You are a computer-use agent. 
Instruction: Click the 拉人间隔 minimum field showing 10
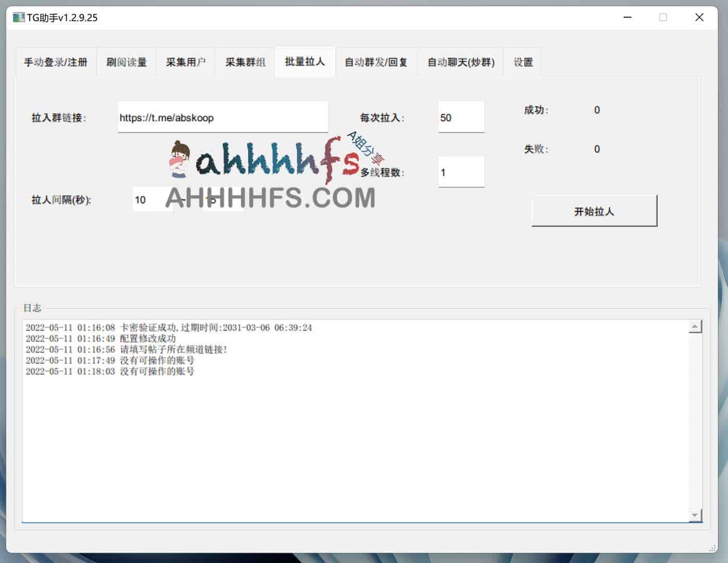click(152, 200)
